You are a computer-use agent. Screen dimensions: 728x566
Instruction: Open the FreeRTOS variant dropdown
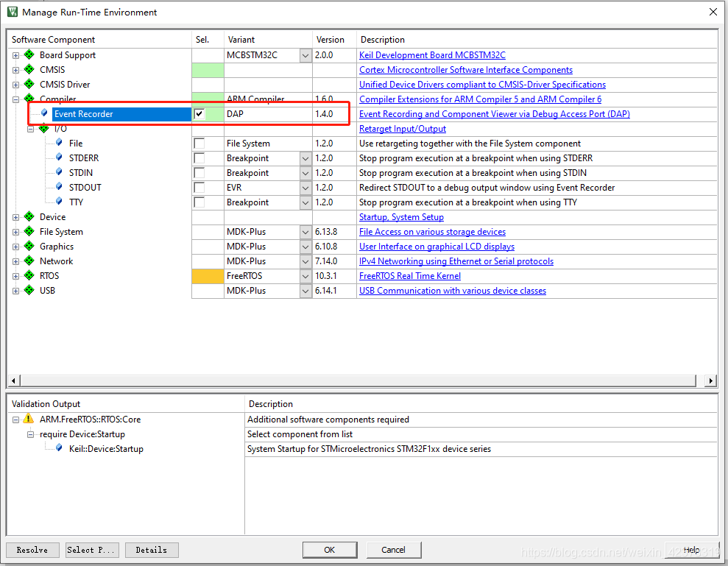[x=305, y=276]
